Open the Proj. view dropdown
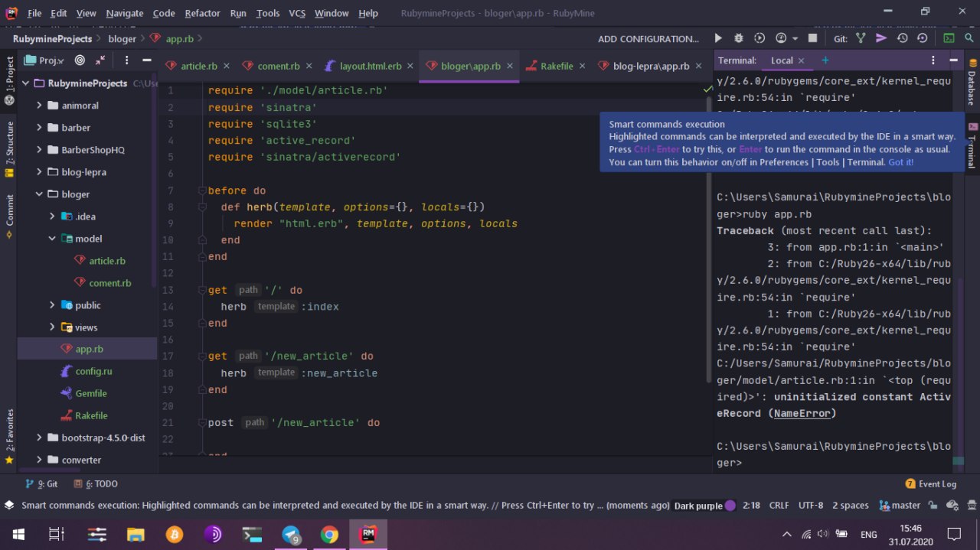Image resolution: width=980 pixels, height=550 pixels. (x=46, y=60)
